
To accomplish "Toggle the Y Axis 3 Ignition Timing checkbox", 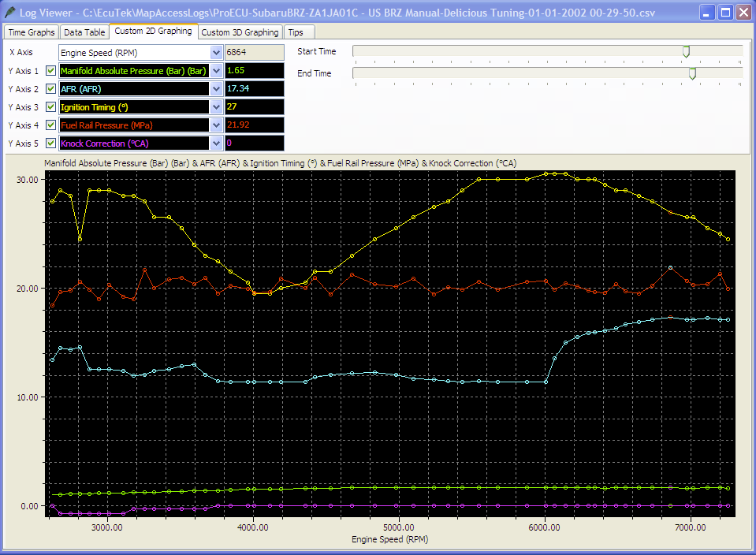I will (51, 106).
